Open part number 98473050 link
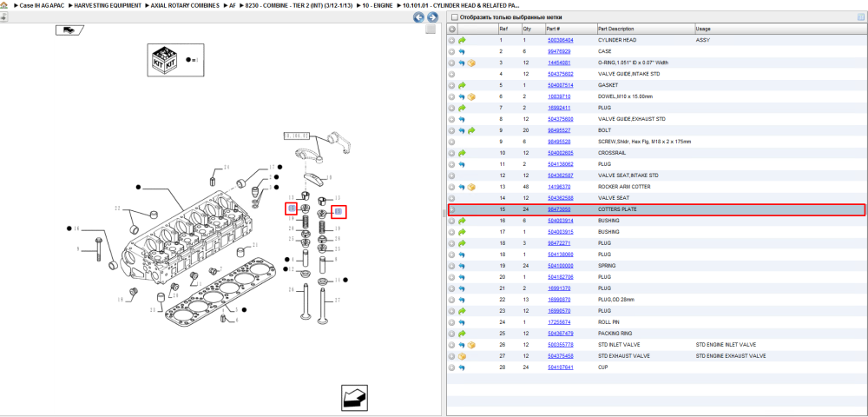 pos(559,209)
